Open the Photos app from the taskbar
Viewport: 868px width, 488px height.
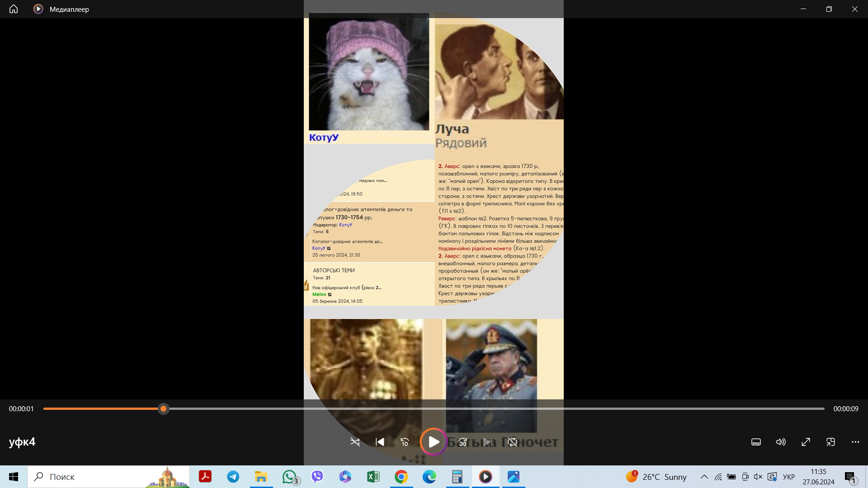(514, 477)
